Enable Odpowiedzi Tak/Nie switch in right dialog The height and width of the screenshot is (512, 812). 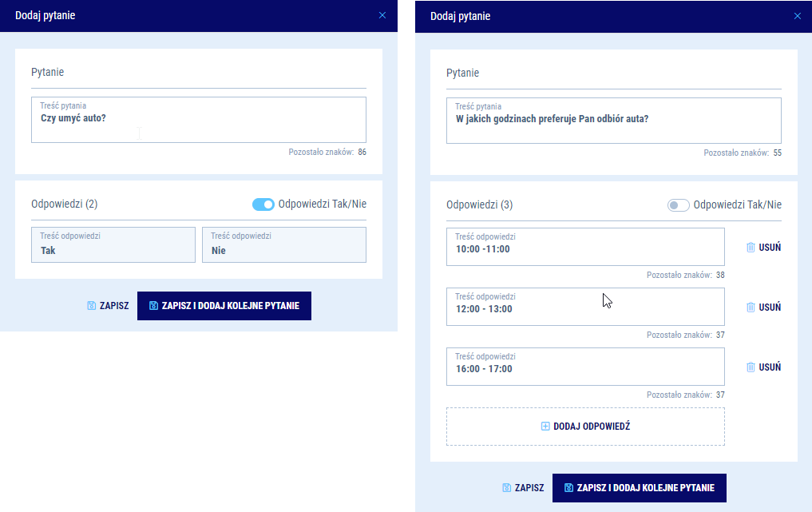click(678, 205)
